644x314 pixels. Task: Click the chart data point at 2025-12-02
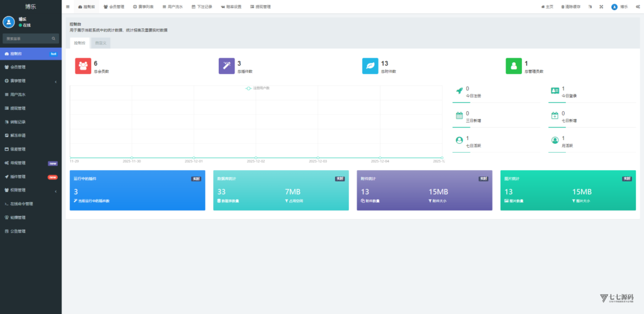tap(256, 158)
